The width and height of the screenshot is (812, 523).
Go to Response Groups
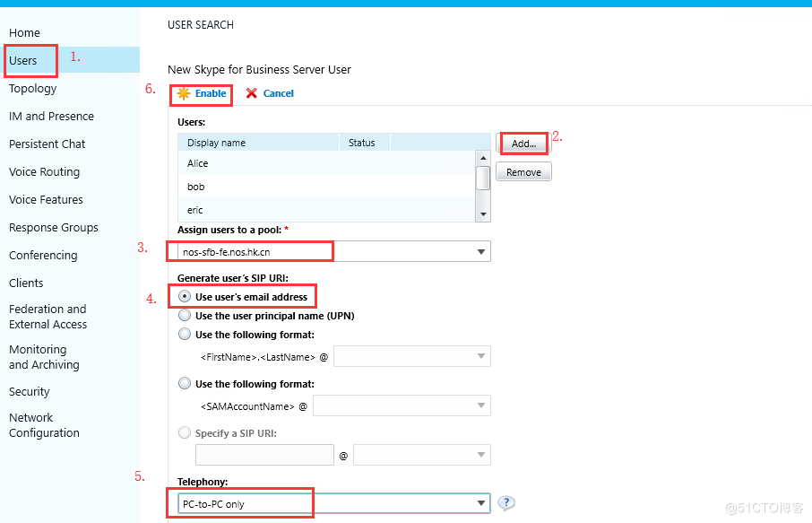click(x=54, y=228)
